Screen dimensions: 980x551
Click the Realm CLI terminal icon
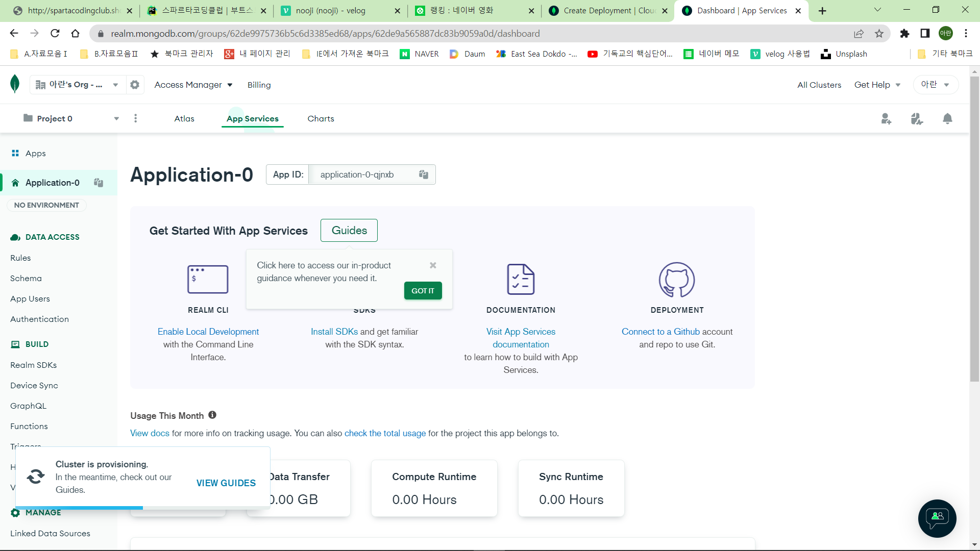click(208, 279)
